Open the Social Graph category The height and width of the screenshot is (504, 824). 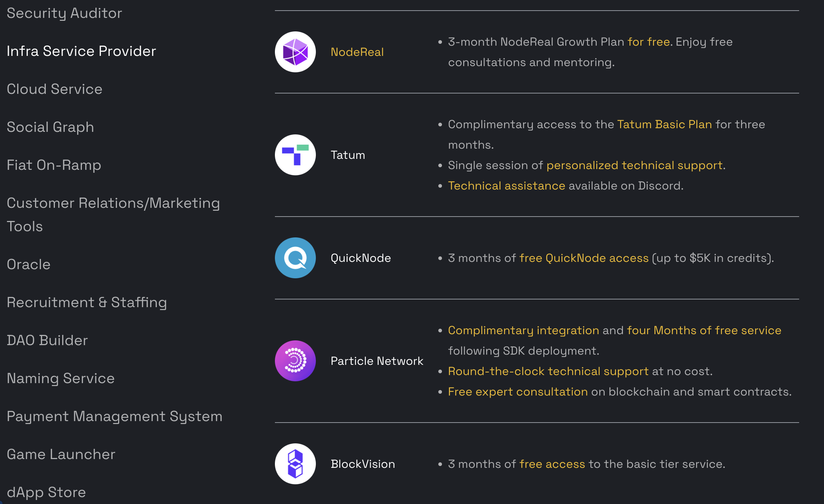point(50,127)
